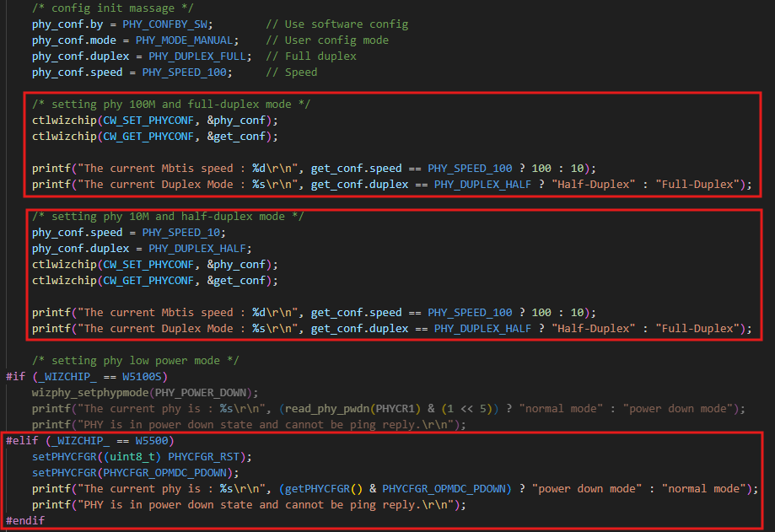775x532 pixels.
Task: Click the W5500 macro value
Action: 152,441
